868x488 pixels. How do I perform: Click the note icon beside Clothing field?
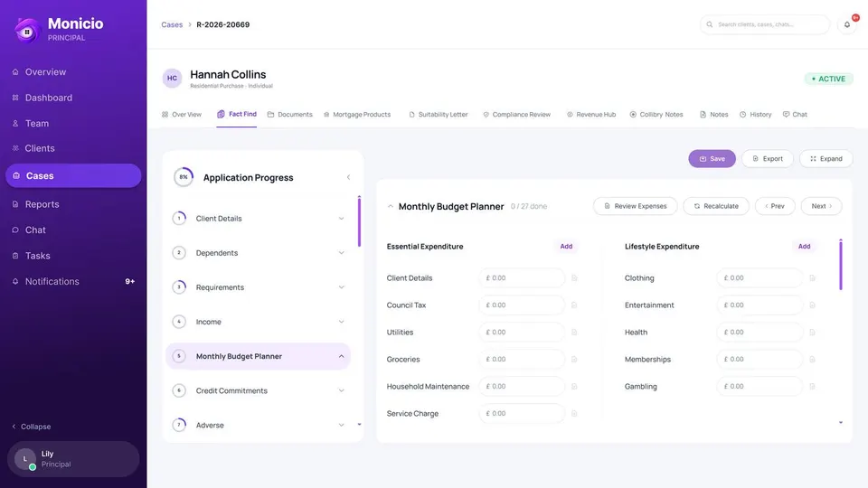812,277
